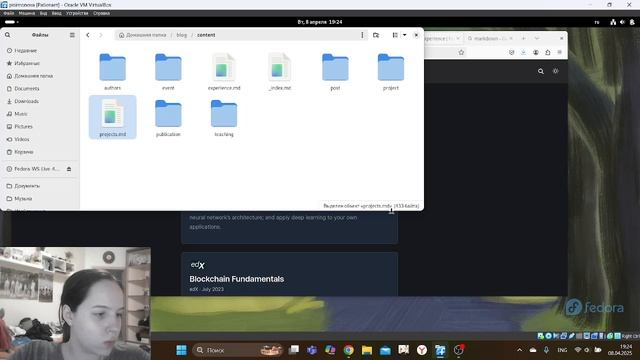
Task: Click the search icon in Files
Action: (8, 35)
